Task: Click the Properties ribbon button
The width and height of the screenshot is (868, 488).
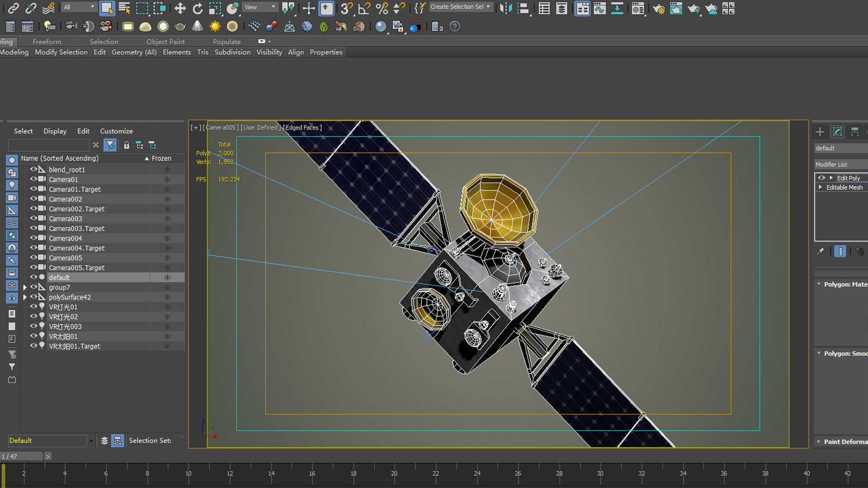Action: tap(326, 52)
